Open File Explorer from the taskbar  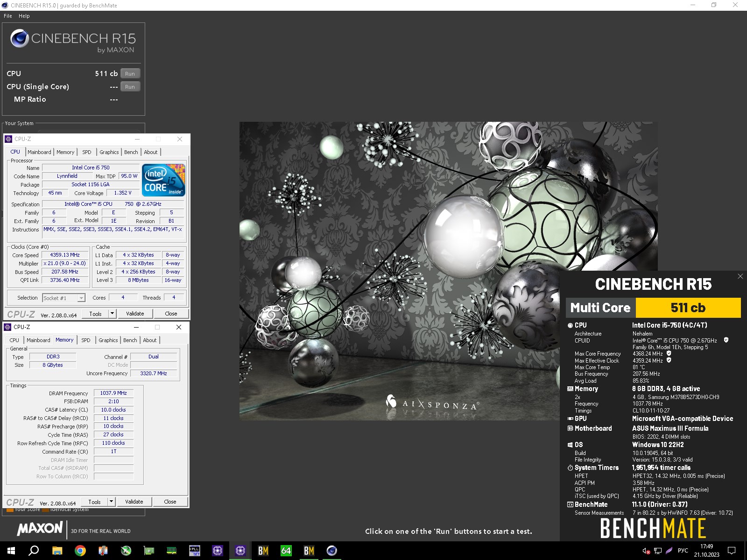(x=57, y=551)
